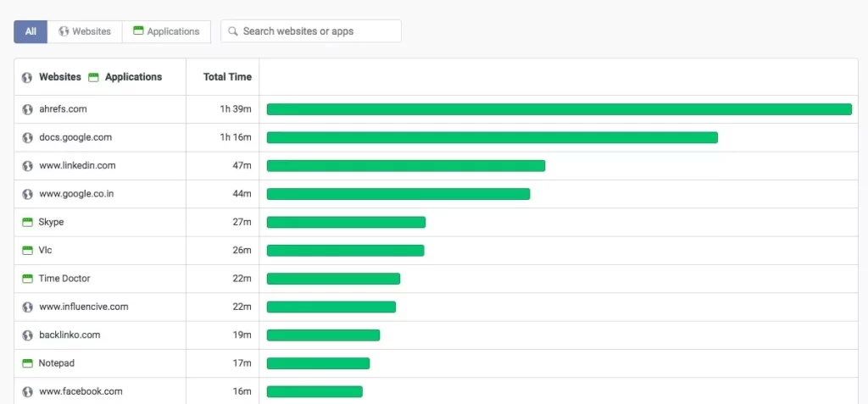Click the docs.google.com green time bar
This screenshot has width=868, height=404.
(x=492, y=138)
